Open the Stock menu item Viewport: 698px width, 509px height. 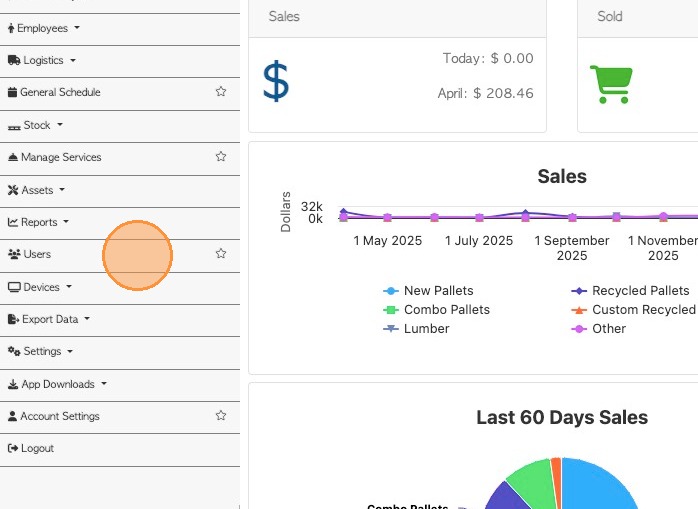(x=42, y=125)
